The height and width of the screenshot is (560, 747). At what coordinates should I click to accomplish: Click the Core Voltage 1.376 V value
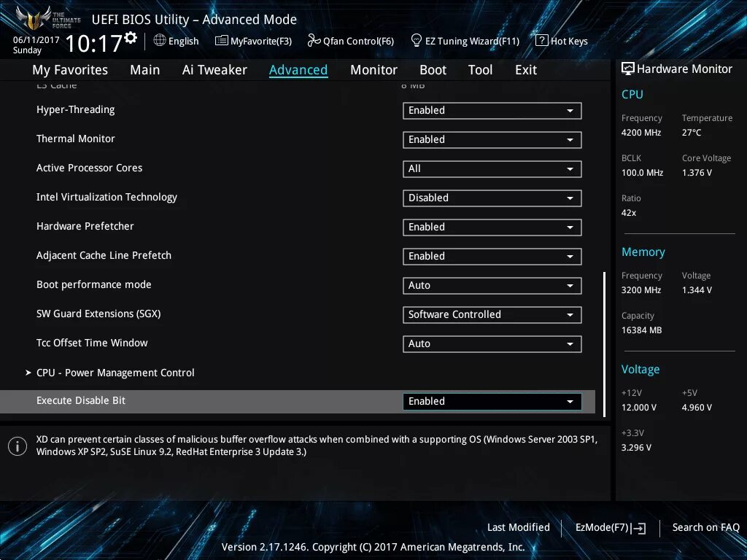pos(697,173)
